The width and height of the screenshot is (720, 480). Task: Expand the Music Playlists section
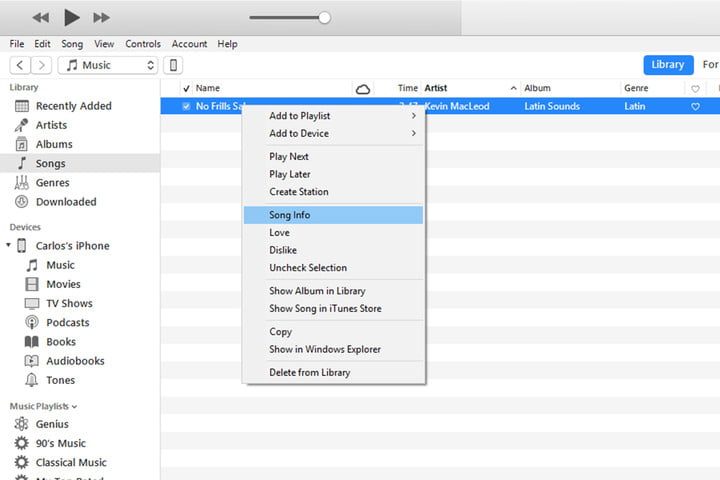74,407
